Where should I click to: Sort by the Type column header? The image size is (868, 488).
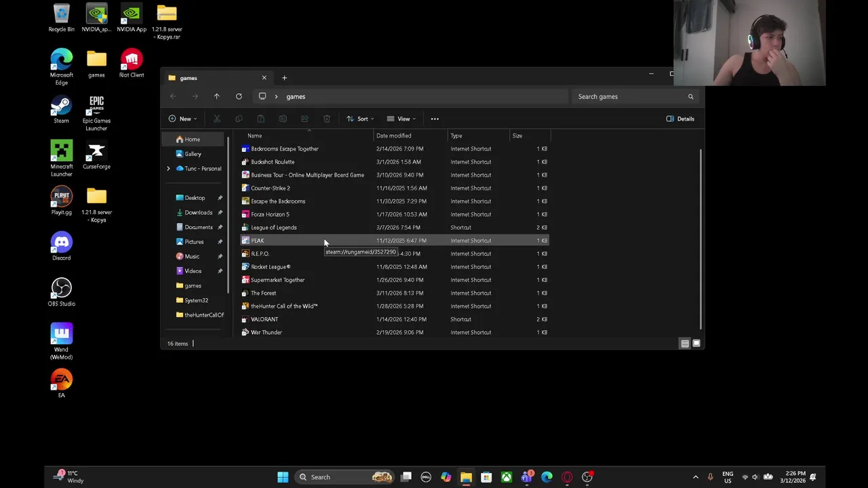479,136
